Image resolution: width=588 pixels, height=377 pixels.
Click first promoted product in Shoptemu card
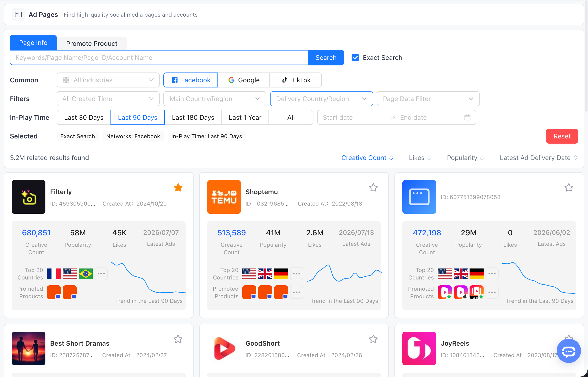pyautogui.click(x=249, y=292)
